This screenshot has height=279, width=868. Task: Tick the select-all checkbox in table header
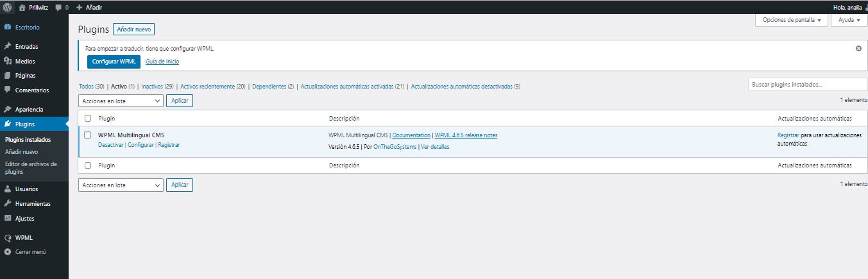coord(88,119)
